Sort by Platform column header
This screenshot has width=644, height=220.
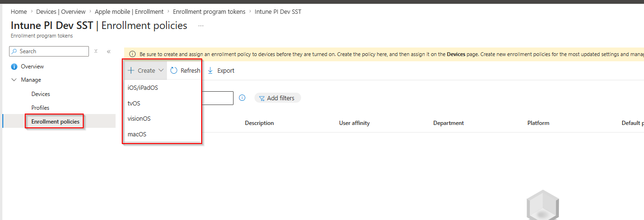click(538, 123)
